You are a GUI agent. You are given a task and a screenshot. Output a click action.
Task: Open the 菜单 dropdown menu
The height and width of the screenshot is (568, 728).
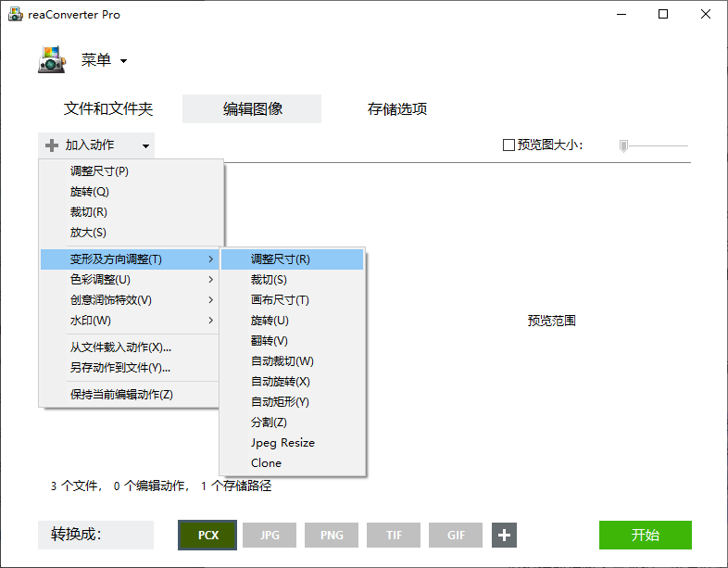click(104, 60)
